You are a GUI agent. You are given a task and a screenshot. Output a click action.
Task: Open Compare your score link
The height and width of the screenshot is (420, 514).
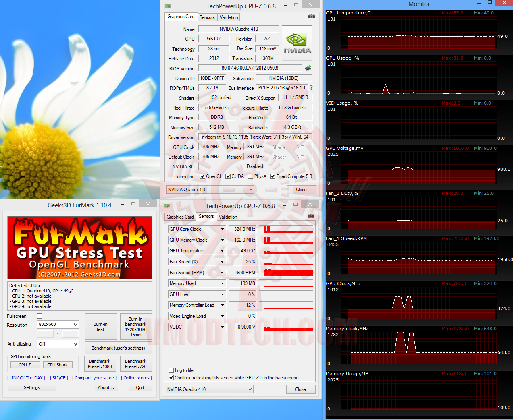pos(94,378)
